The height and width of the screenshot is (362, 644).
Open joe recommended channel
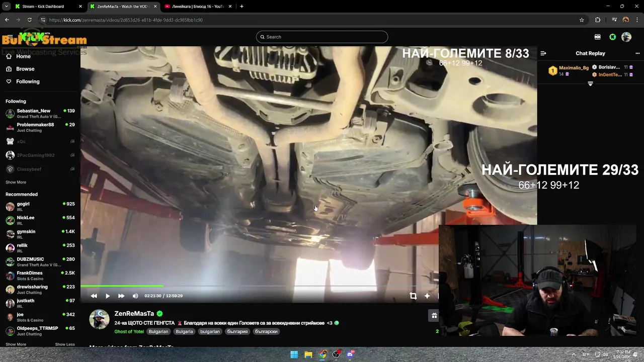point(40,317)
